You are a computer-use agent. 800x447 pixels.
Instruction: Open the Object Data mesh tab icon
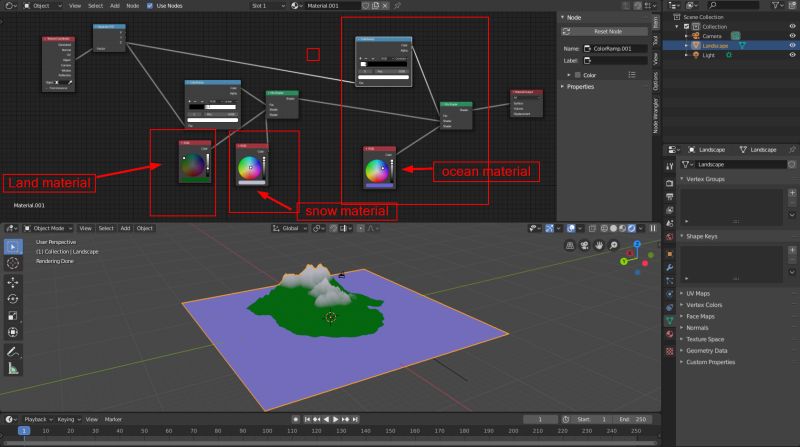tap(670, 320)
